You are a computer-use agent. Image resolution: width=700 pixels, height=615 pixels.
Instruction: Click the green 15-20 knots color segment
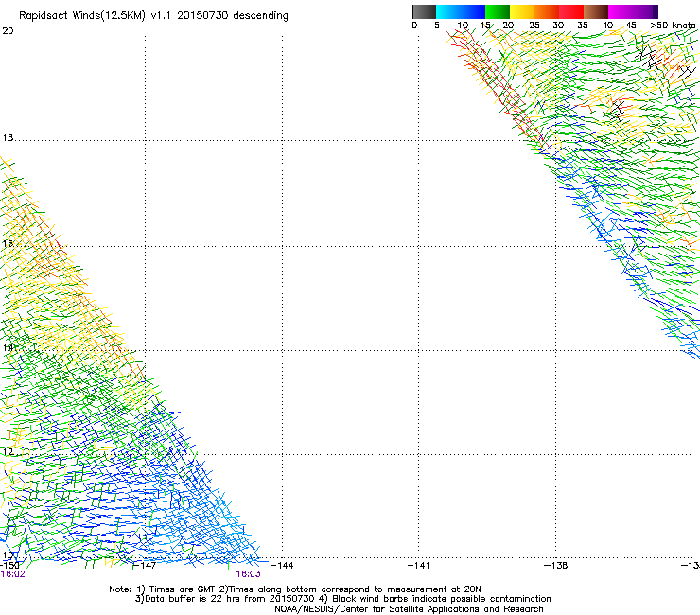point(498,11)
